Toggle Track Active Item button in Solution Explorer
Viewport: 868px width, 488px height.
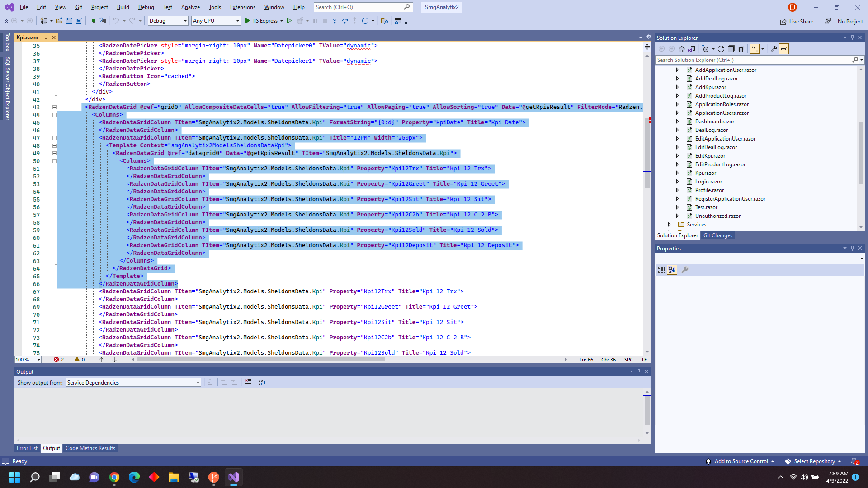[x=755, y=49]
